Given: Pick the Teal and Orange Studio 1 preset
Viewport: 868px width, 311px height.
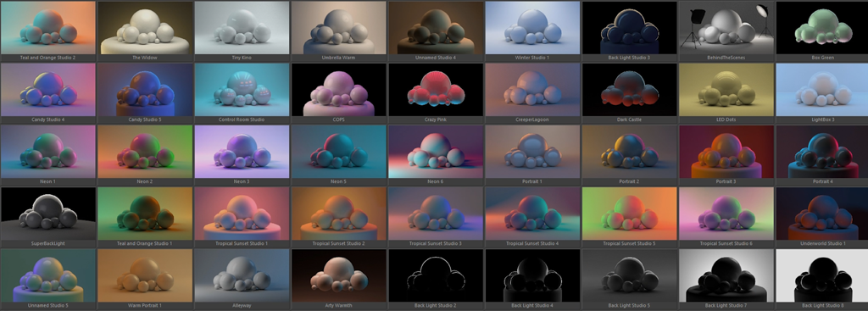Looking at the screenshot, I should point(145,214).
